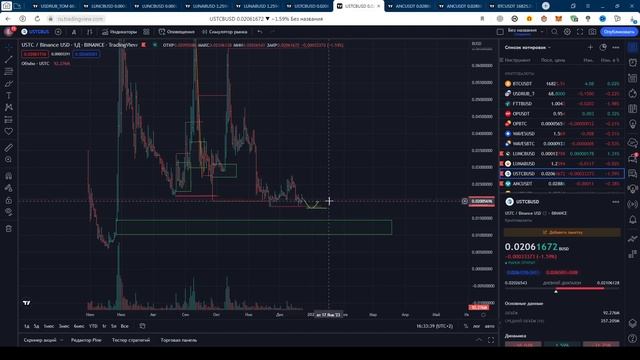Screen dimensions: 640x360
Task: Click the blue Publish button
Action: tap(619, 32)
